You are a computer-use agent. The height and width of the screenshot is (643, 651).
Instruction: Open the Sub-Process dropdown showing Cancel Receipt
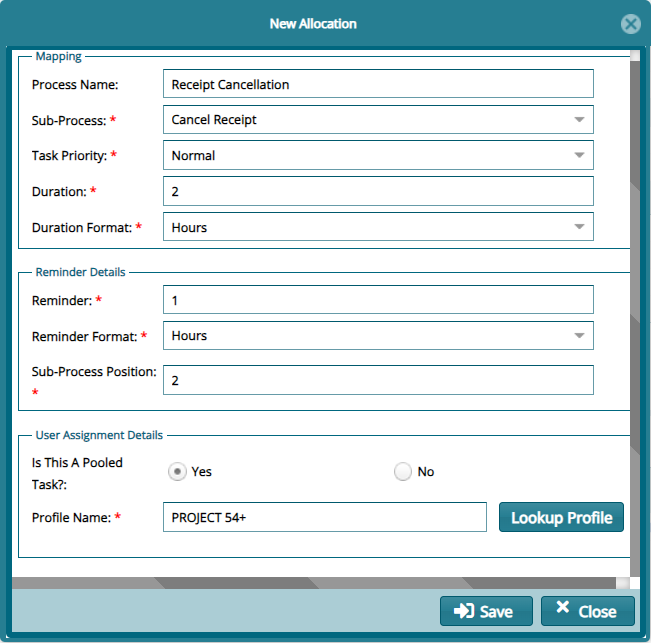pyautogui.click(x=378, y=120)
